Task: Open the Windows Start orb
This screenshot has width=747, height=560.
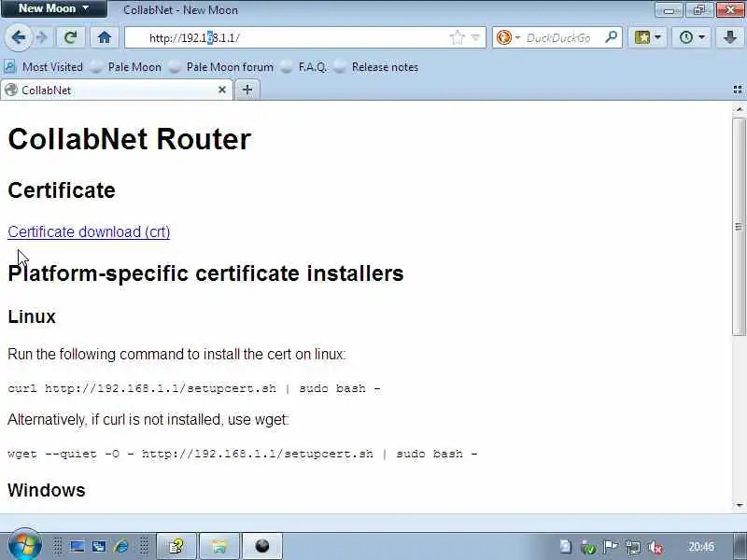Action: pos(25,545)
